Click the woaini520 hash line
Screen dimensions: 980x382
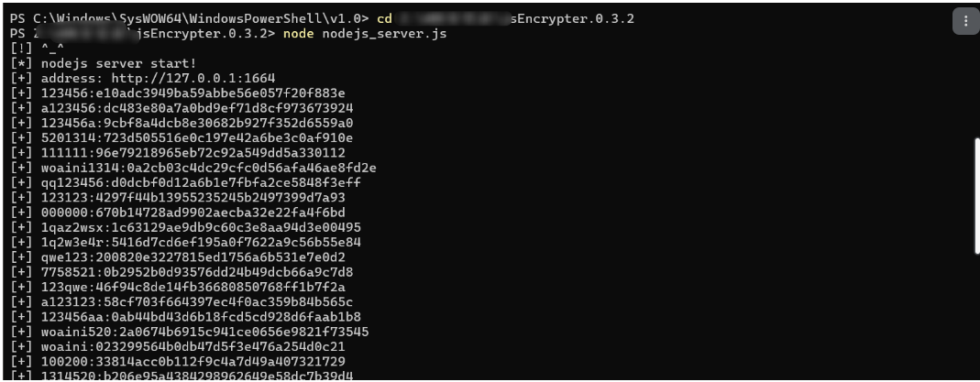tap(190, 332)
